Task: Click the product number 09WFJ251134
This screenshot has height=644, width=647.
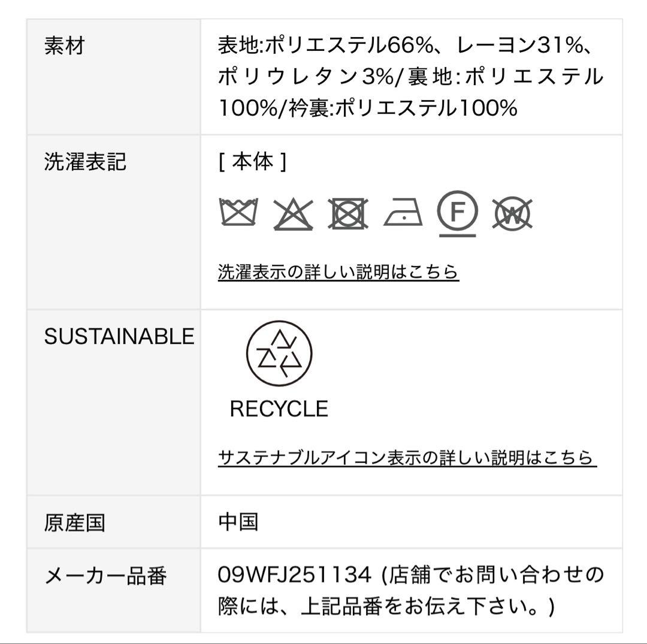Action: 295,575
